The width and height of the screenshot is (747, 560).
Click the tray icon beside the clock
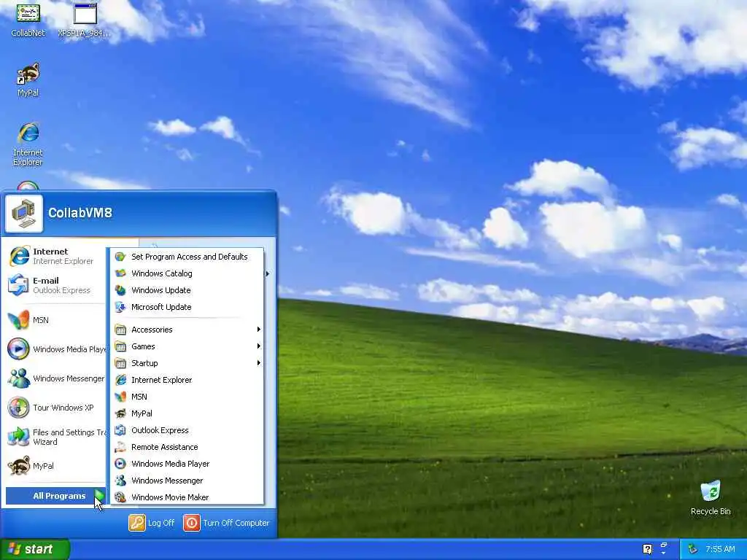693,549
